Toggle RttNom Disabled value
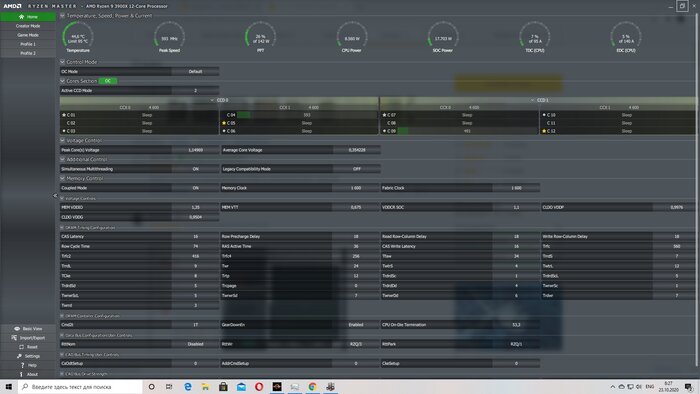 [x=195, y=344]
